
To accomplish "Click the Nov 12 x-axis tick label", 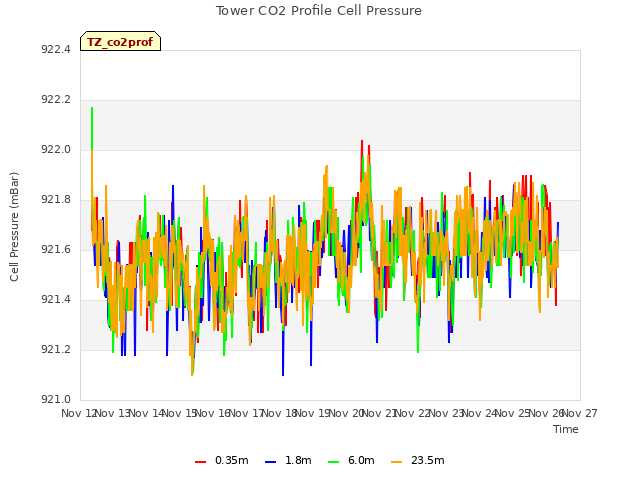I will (x=79, y=413).
